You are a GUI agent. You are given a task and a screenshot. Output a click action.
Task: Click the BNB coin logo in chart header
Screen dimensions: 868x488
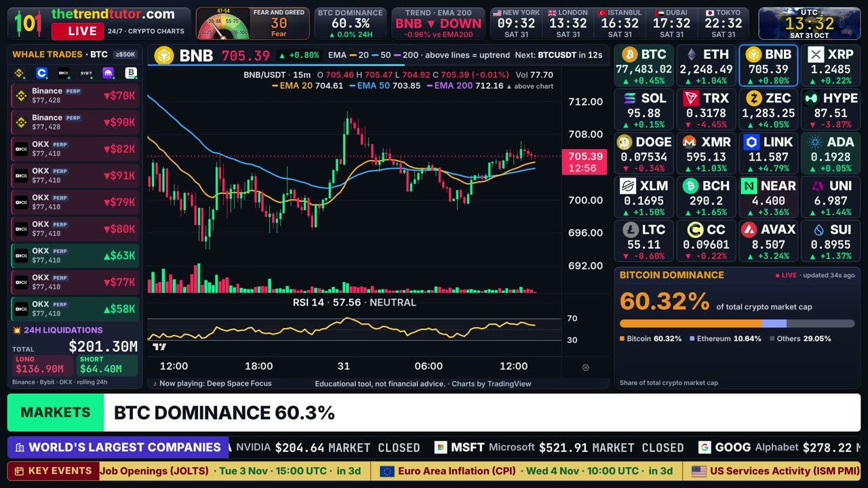164,56
